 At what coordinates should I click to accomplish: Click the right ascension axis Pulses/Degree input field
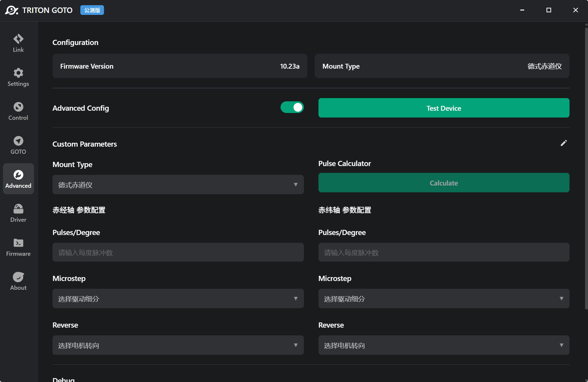[178, 252]
